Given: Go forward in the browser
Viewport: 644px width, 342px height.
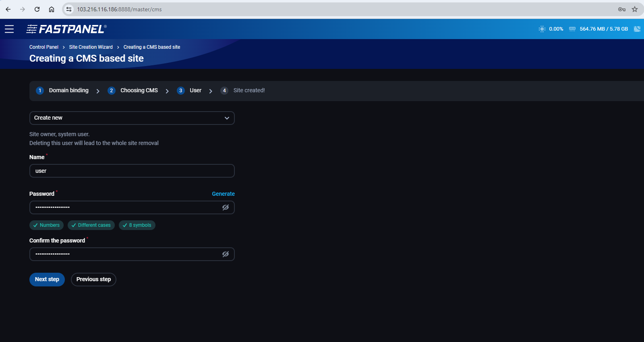Looking at the screenshot, I should (x=23, y=9).
